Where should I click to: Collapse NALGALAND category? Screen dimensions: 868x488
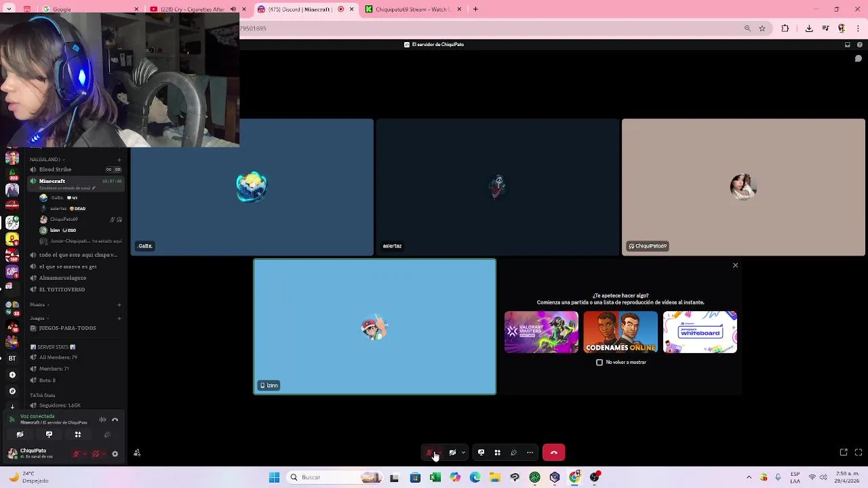click(47, 159)
